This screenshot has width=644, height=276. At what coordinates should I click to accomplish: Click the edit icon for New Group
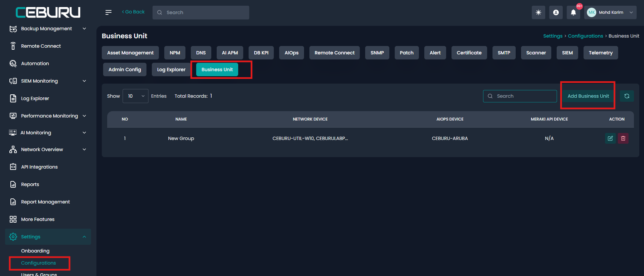point(610,138)
